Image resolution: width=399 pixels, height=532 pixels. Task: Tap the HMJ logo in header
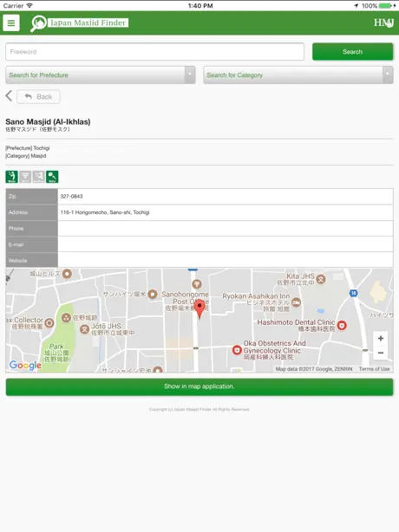pos(383,23)
